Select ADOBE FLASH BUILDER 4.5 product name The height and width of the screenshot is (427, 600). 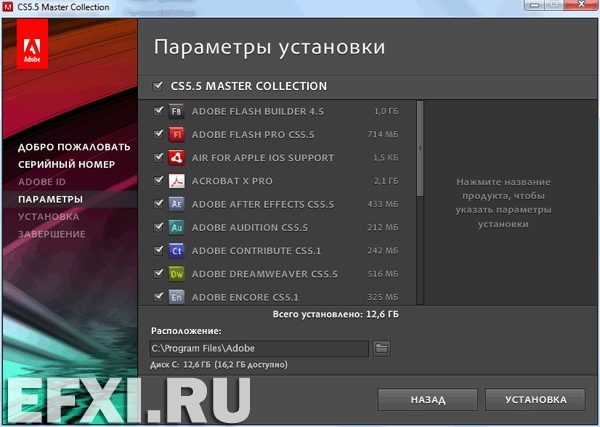tap(258, 111)
